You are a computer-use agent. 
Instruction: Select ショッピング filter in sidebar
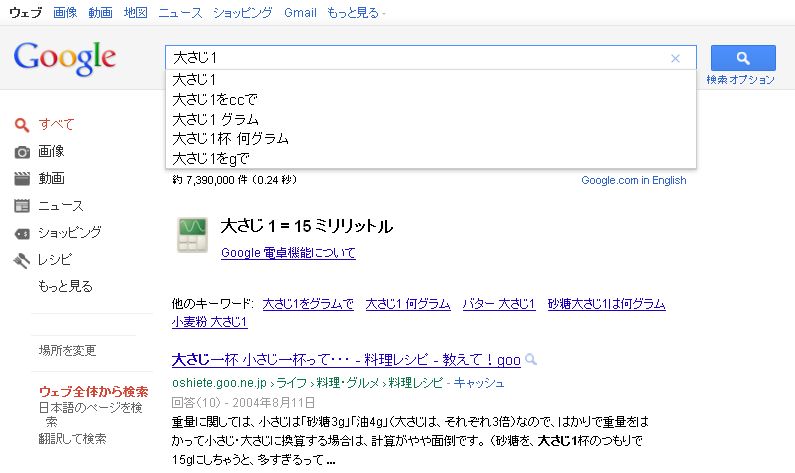pos(70,233)
